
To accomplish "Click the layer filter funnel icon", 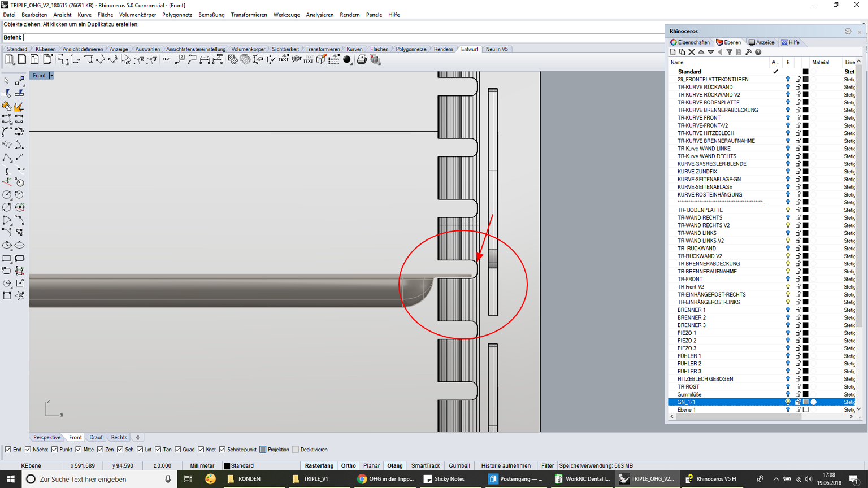I will [730, 52].
